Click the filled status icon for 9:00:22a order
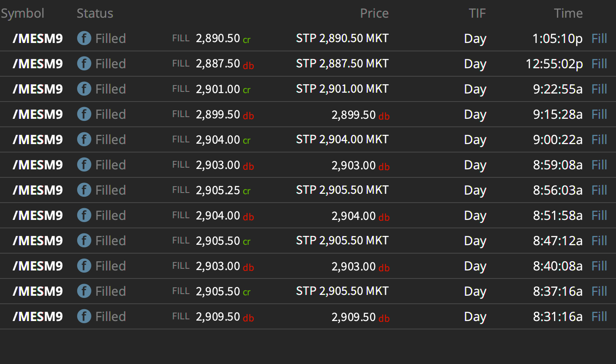This screenshot has height=364, width=616. pos(84,139)
